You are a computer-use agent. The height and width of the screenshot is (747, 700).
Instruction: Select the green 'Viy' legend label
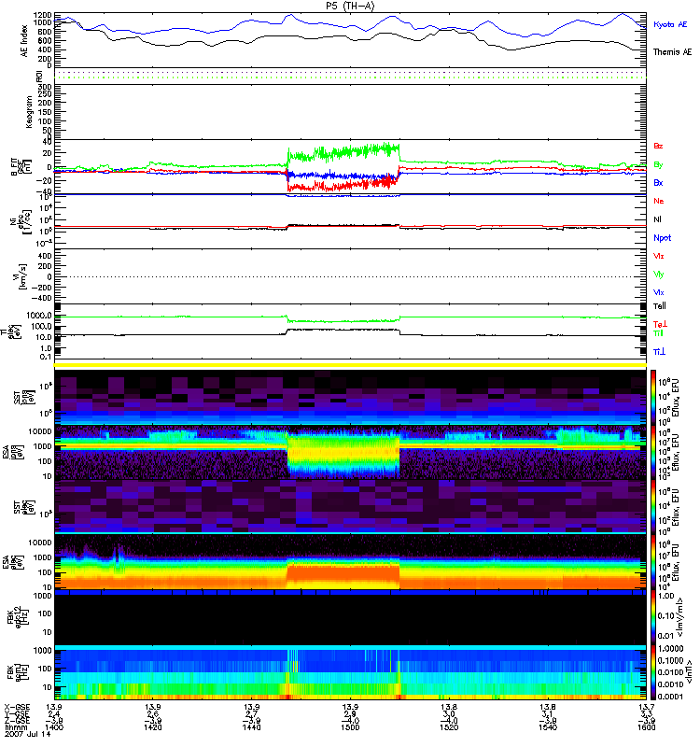(x=658, y=275)
